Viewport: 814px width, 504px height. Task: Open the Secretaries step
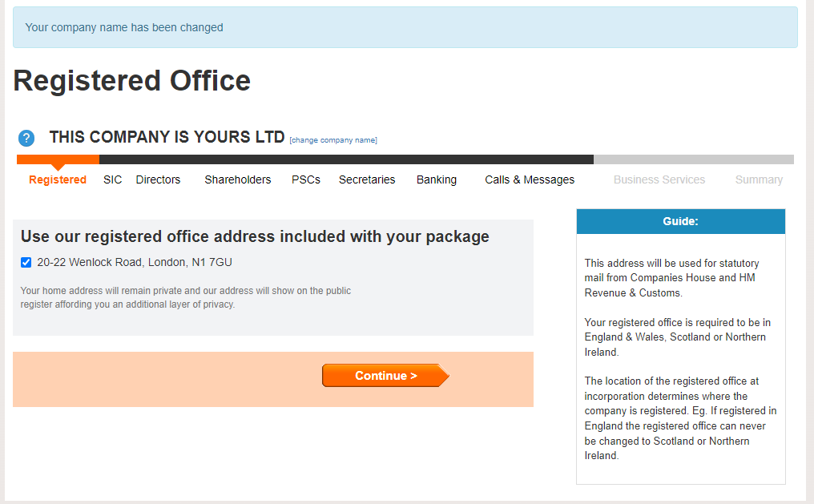click(367, 179)
